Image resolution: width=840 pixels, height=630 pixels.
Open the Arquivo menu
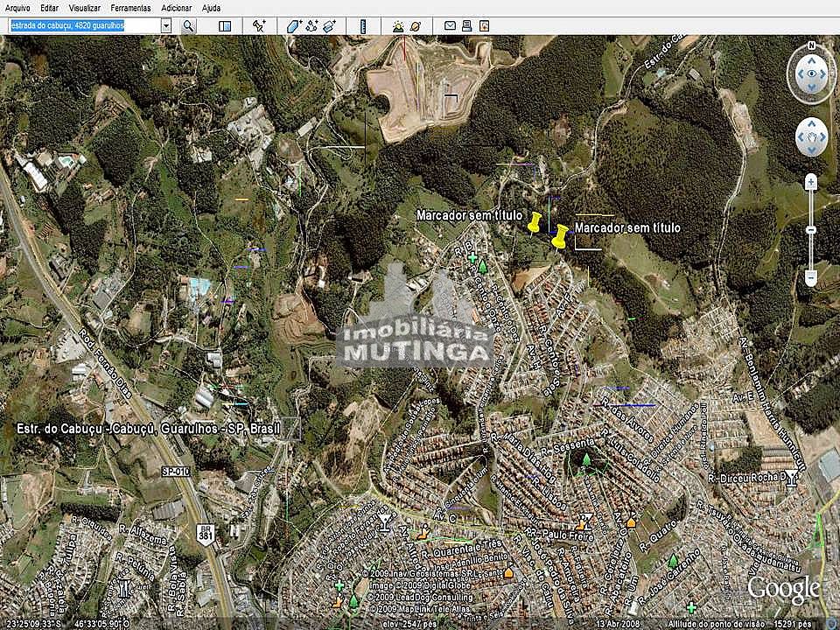click(x=17, y=8)
